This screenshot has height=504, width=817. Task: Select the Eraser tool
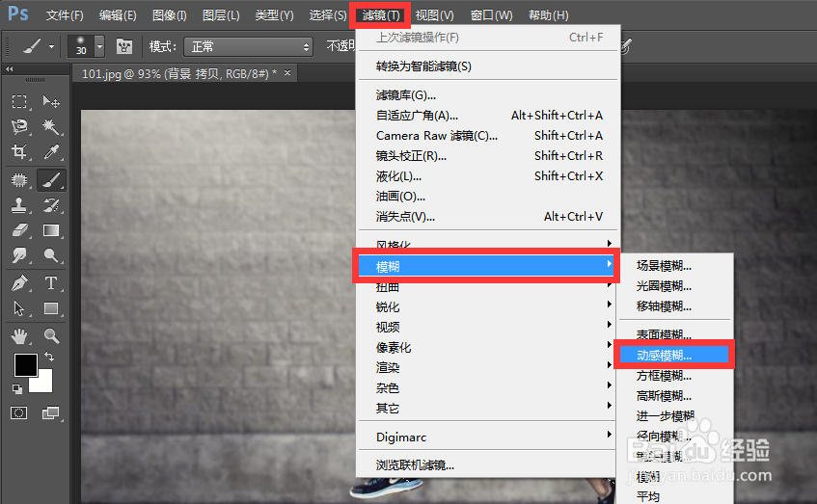pyautogui.click(x=19, y=230)
